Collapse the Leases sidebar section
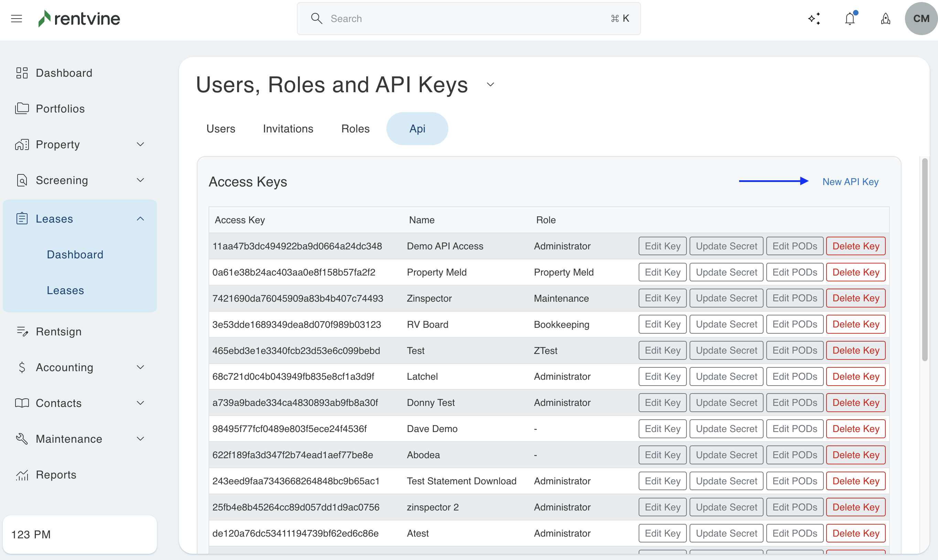938x560 pixels. (140, 219)
